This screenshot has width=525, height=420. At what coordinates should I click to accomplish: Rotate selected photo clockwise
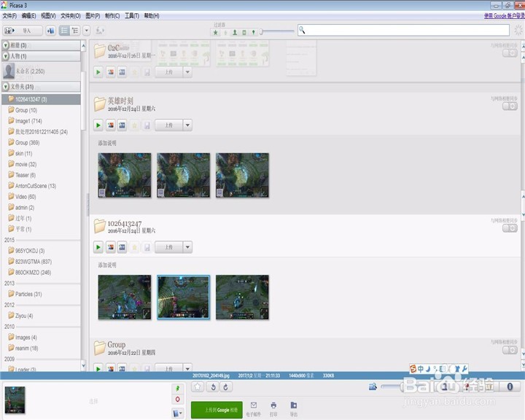[x=225, y=387]
